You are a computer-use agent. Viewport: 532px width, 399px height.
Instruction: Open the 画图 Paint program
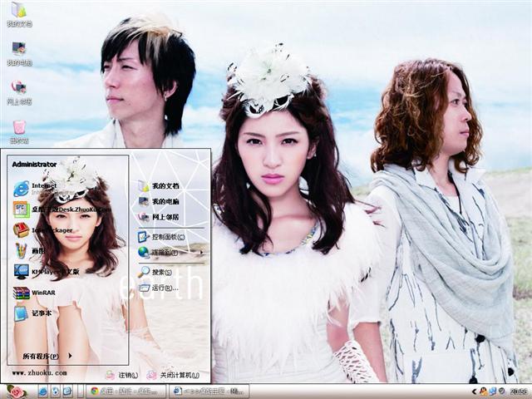coord(30,251)
